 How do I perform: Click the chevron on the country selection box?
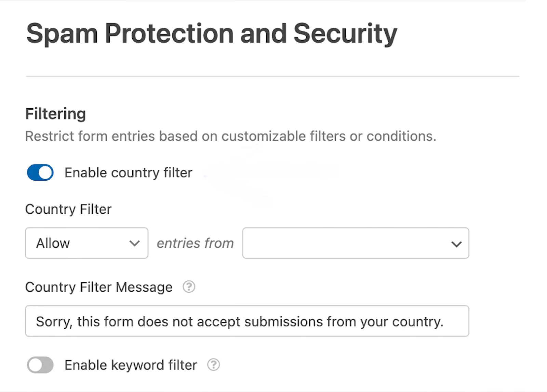456,243
